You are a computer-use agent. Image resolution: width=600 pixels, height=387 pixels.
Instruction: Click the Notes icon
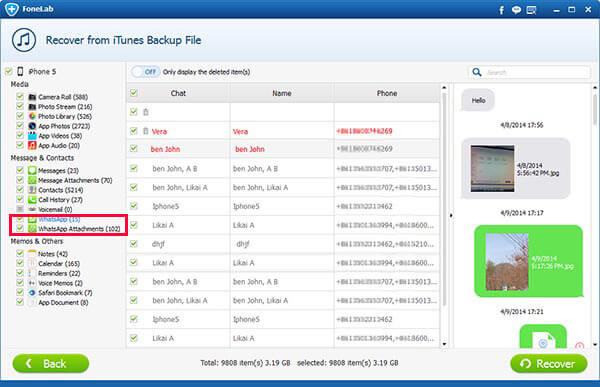coord(32,253)
